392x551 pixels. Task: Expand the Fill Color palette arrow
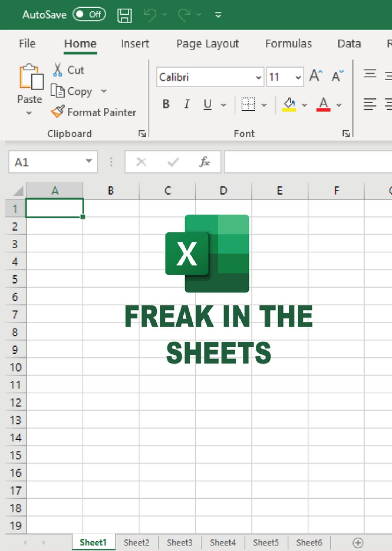(304, 105)
